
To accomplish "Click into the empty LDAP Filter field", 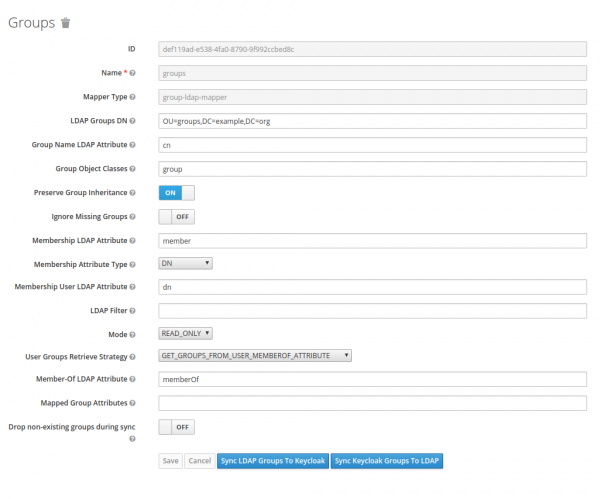I will pyautogui.click(x=372, y=311).
